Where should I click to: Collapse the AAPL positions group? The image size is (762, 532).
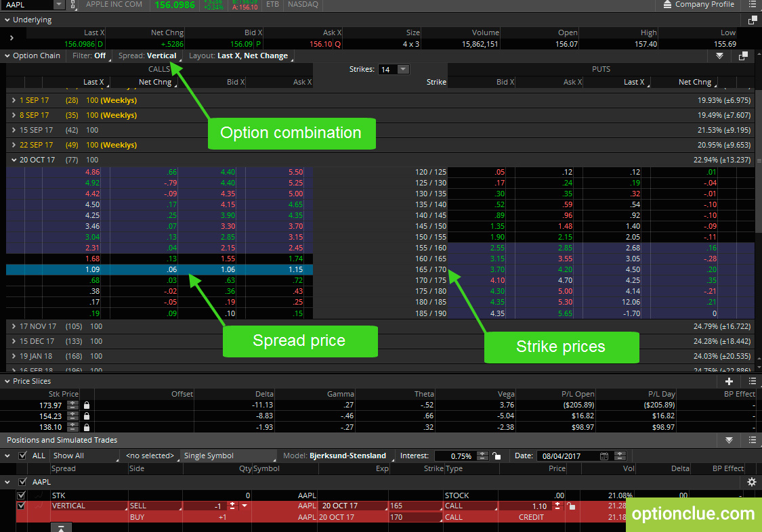pyautogui.click(x=7, y=482)
